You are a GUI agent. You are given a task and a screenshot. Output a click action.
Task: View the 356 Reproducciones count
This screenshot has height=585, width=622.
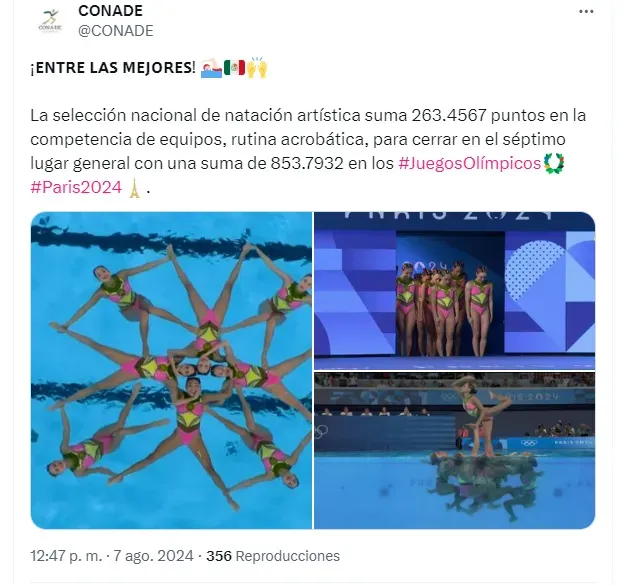(x=273, y=556)
